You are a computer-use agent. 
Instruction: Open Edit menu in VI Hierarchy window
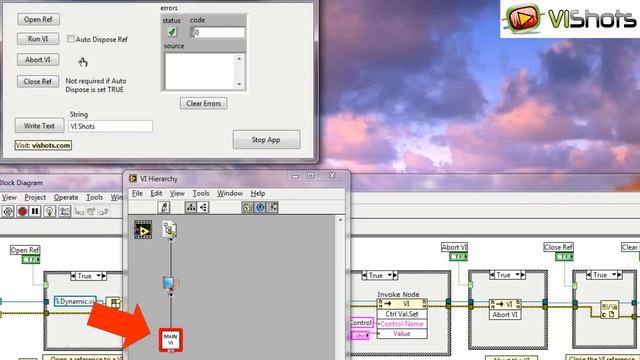(x=156, y=193)
